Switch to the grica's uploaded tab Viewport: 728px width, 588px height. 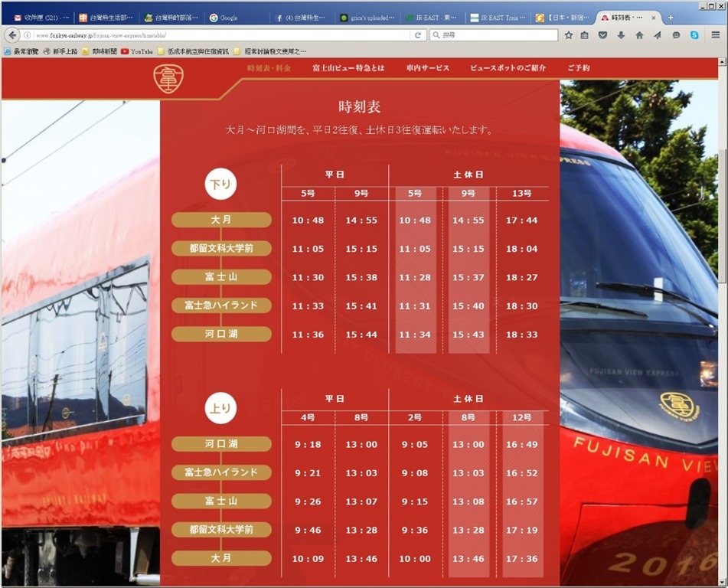coord(367,18)
